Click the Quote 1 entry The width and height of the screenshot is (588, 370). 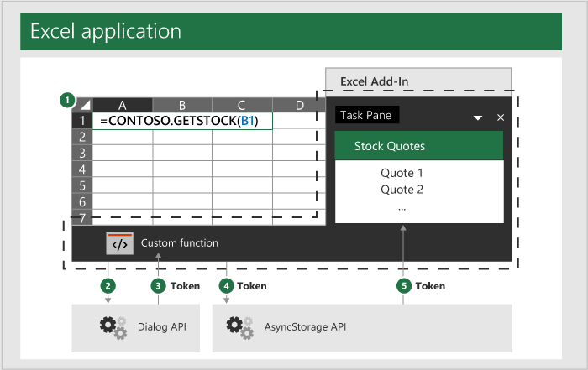[x=402, y=173]
